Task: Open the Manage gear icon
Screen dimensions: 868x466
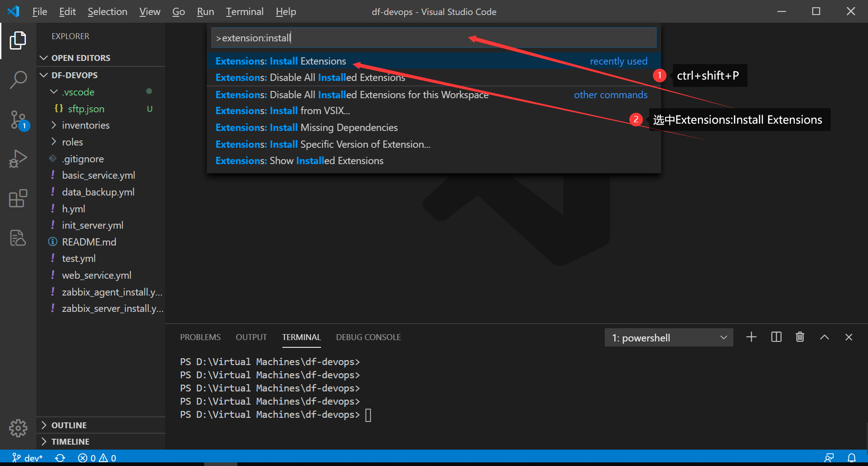Action: [18, 428]
